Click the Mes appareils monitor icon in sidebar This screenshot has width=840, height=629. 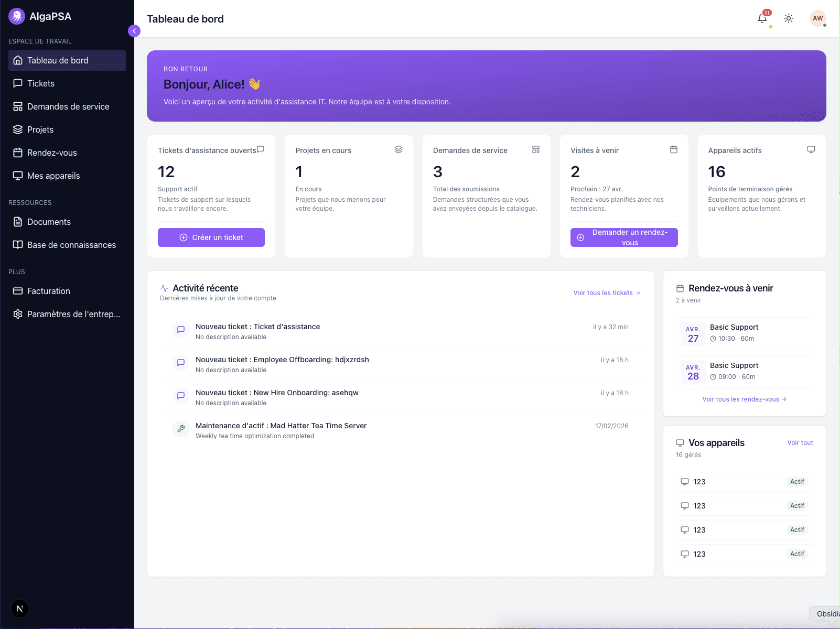(18, 176)
